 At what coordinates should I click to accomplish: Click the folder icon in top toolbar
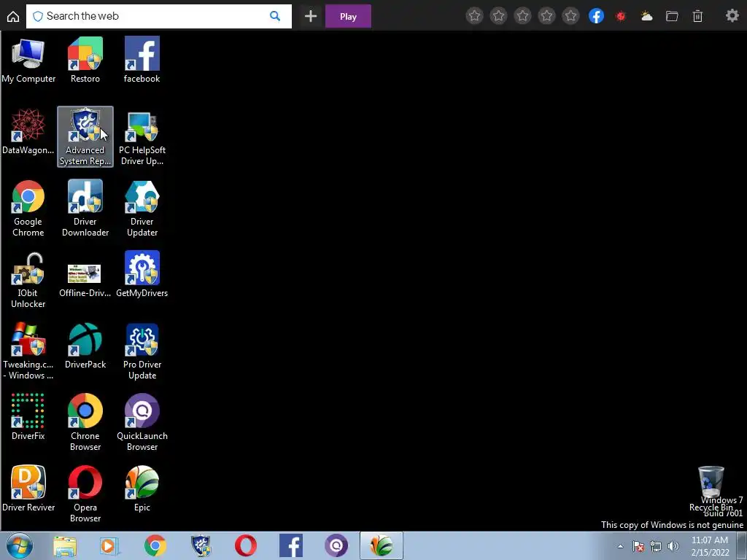[x=672, y=16]
